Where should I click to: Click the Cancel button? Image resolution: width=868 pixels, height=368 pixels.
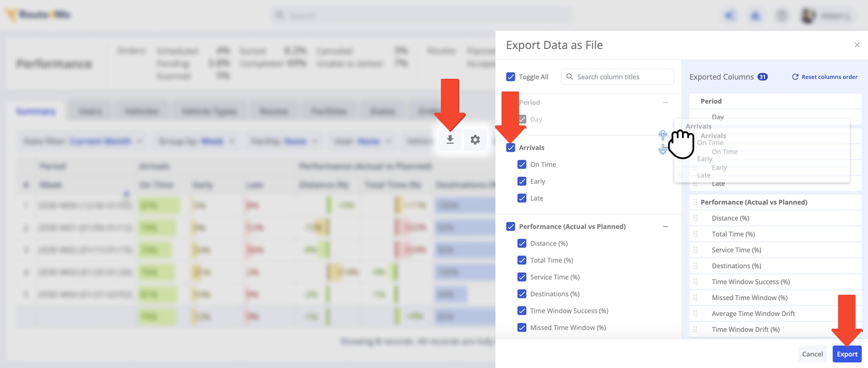[x=812, y=354]
